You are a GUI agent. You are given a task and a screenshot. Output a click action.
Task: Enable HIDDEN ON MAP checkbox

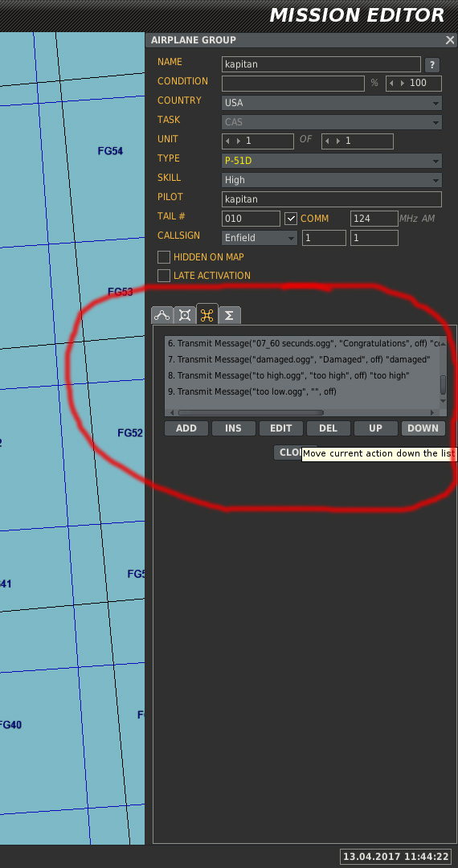pyautogui.click(x=164, y=257)
